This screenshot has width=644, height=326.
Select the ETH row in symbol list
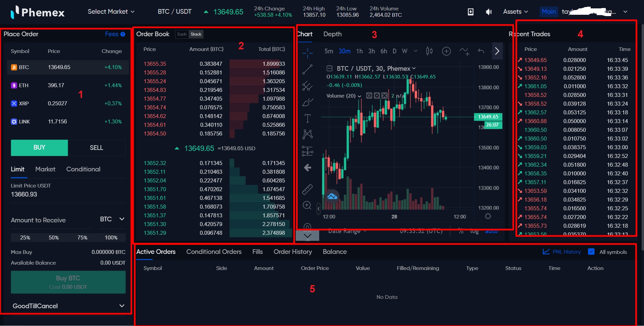[x=68, y=85]
